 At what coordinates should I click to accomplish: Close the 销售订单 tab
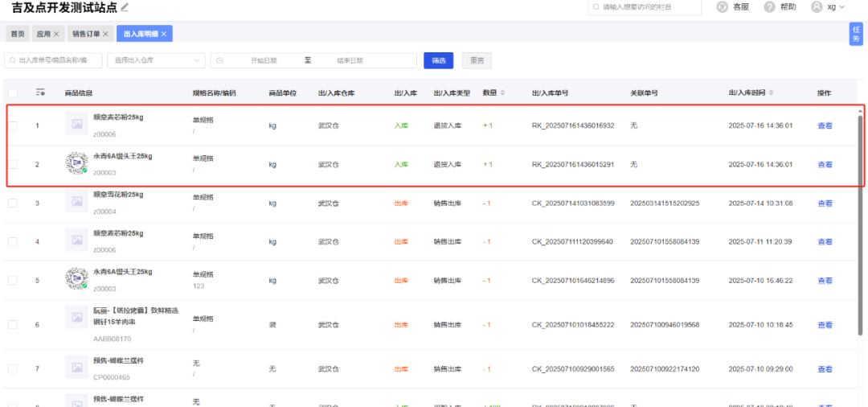click(105, 34)
